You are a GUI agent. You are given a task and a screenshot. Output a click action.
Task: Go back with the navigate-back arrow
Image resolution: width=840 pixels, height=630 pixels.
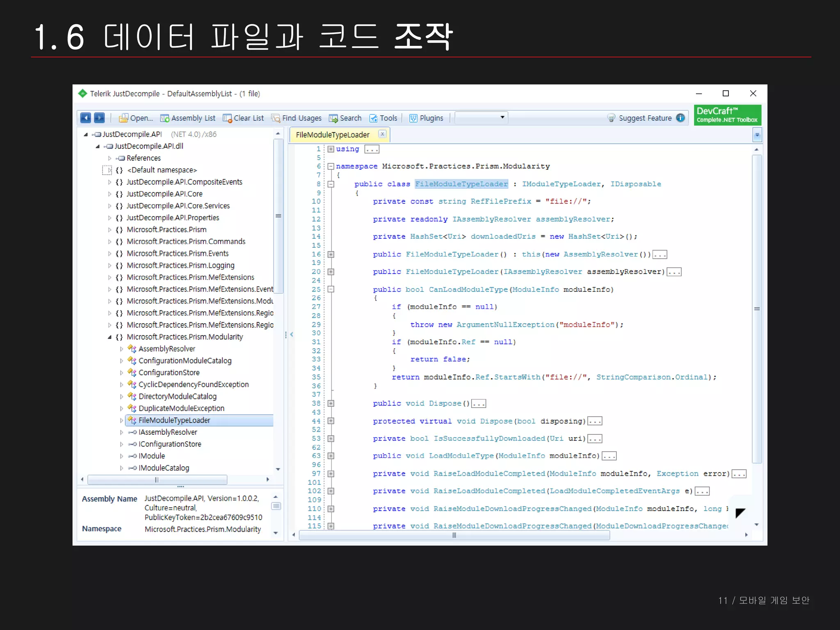[85, 118]
